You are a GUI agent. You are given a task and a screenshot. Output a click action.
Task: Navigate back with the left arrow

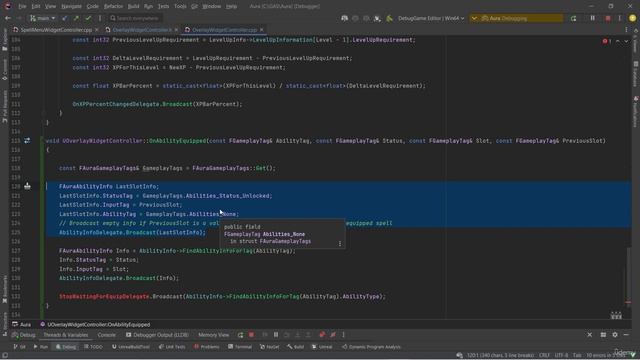[8, 18]
